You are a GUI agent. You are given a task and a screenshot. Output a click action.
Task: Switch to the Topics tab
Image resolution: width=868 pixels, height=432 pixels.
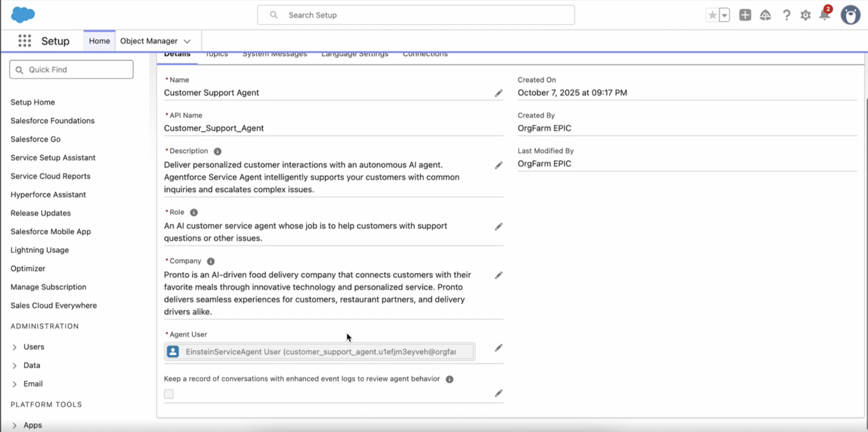[x=217, y=54]
